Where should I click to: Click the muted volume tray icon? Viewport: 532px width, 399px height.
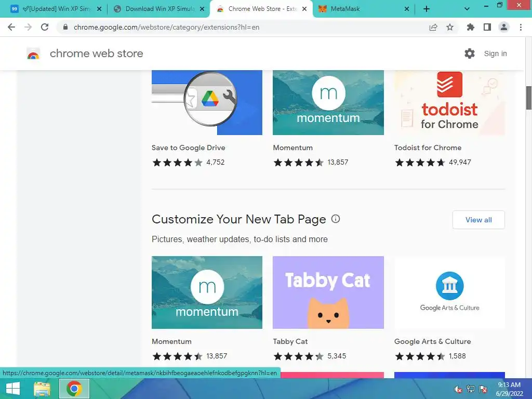point(458,389)
